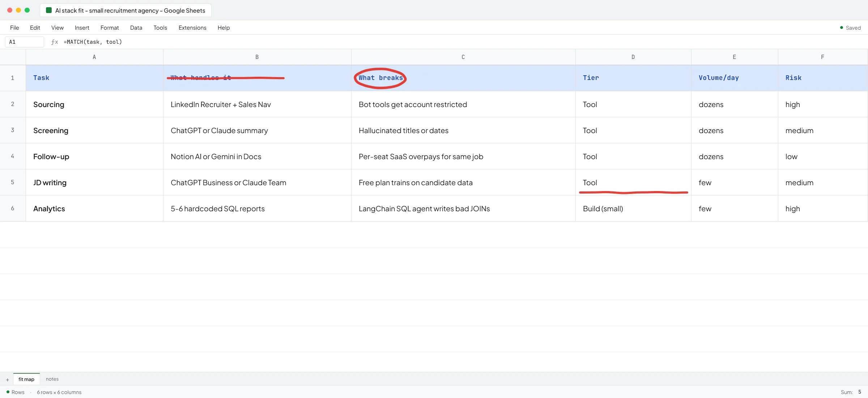Select row 5 header
The height and width of the screenshot is (398, 868).
(13, 182)
